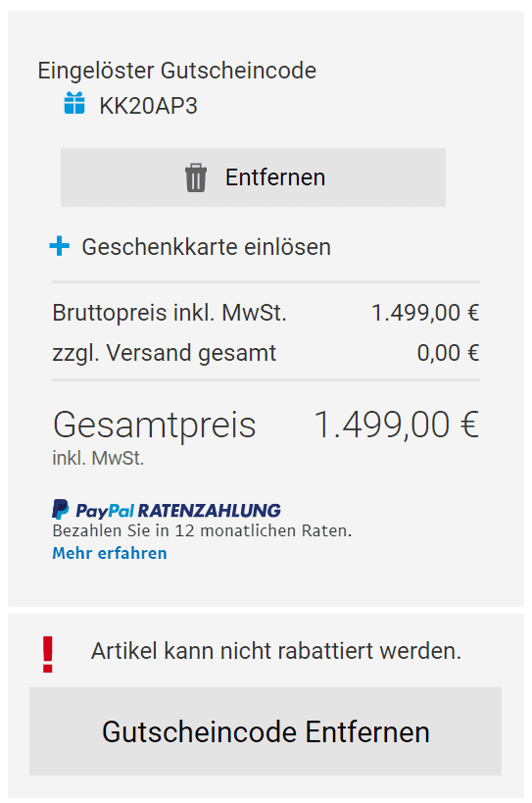Image resolution: width=532 pixels, height=803 pixels.
Task: Select the KK20AP3 voucher code text
Action: click(148, 106)
